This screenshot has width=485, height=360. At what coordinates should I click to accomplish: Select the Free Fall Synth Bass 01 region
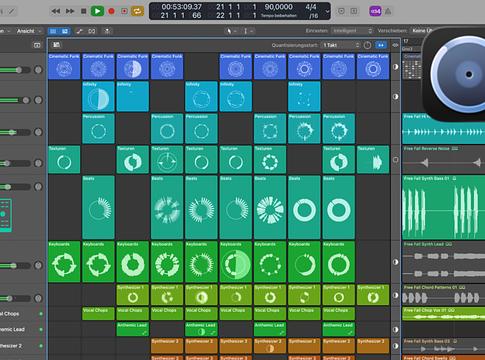pos(443,207)
